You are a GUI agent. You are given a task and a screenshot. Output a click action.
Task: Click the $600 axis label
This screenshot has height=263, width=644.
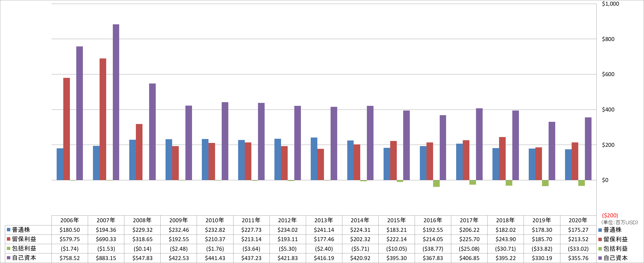[608, 74]
